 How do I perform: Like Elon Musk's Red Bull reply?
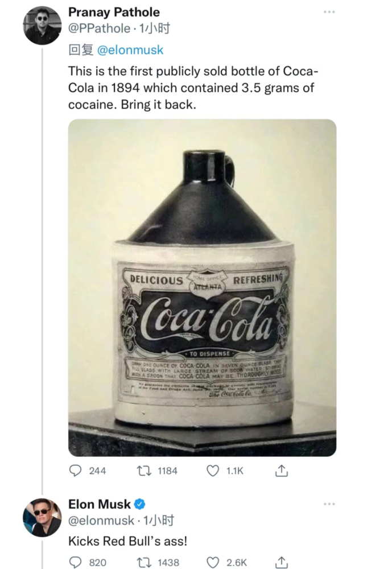213,562
